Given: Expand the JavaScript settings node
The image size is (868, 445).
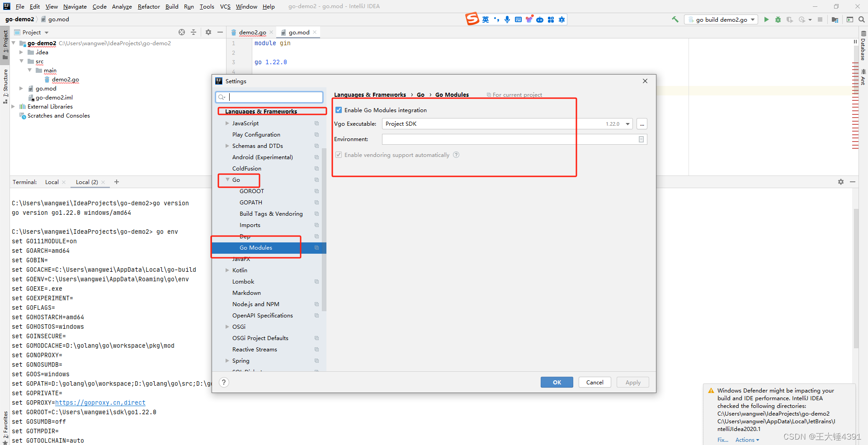Looking at the screenshot, I should [227, 123].
